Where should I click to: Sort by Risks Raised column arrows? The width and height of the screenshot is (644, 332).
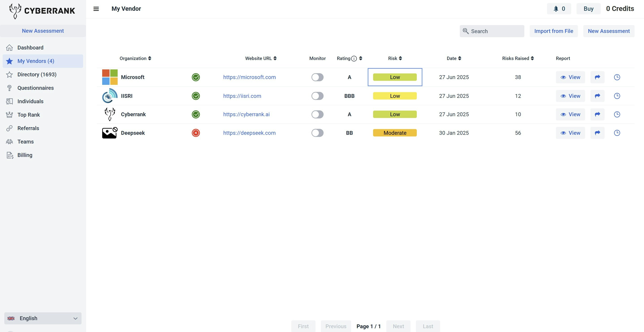coord(532,58)
